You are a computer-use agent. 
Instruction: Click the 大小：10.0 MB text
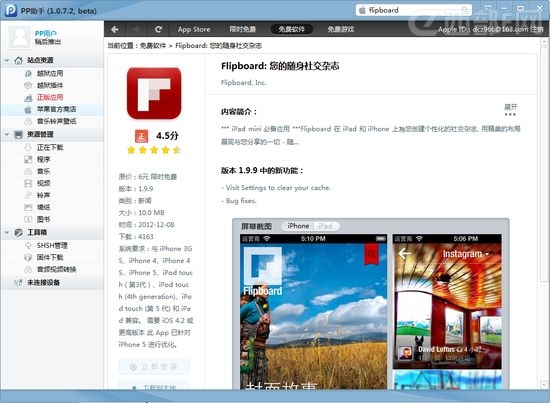pos(141,213)
